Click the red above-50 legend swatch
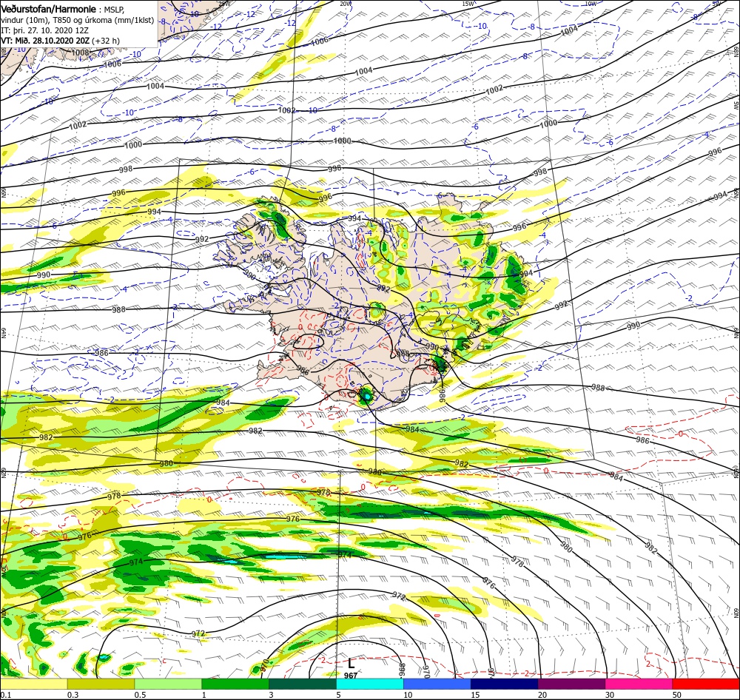 click(706, 684)
